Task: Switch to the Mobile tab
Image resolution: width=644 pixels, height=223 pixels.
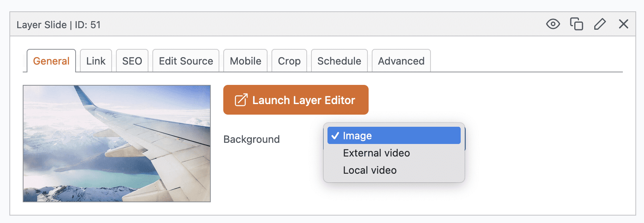Action: click(246, 61)
